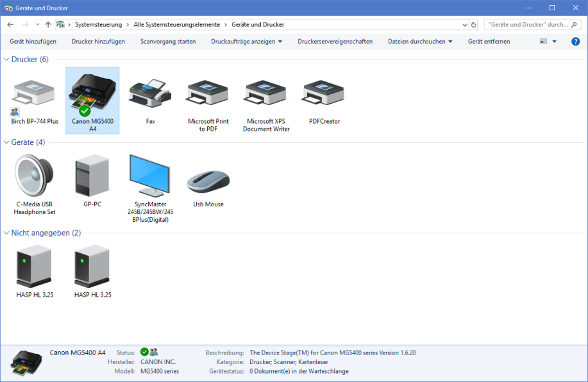Click the green status checkmark in details pane
The height and width of the screenshot is (382, 588).
tap(144, 352)
